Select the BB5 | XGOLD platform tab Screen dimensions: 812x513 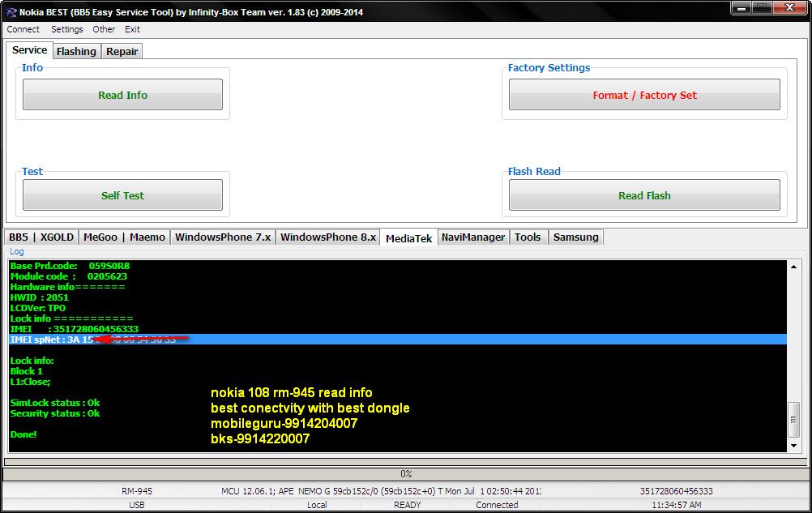pyautogui.click(x=41, y=237)
